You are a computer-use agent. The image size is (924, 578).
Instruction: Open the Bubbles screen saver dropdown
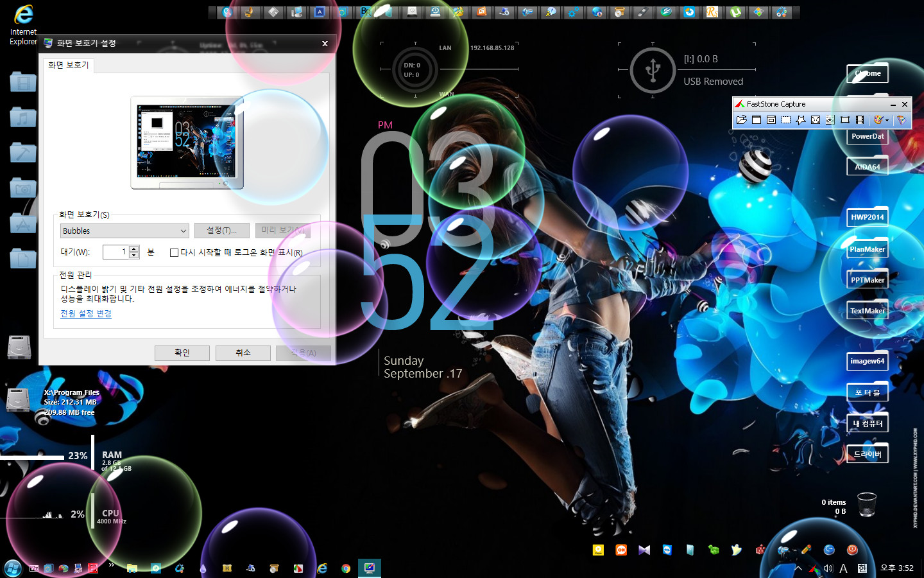(x=124, y=231)
